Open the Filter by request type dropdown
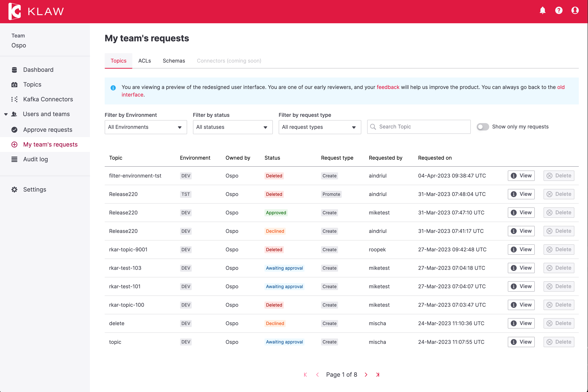This screenshot has width=588, height=392. [x=320, y=127]
